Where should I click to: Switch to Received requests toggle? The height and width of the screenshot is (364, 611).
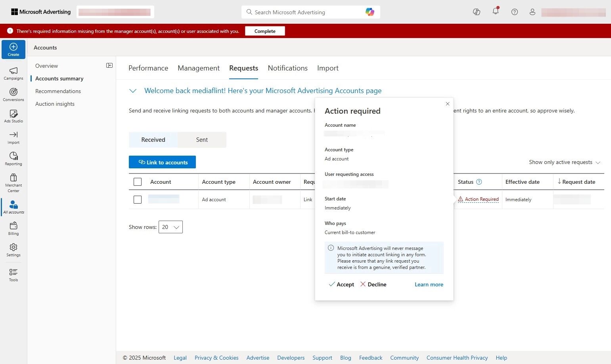click(x=153, y=140)
